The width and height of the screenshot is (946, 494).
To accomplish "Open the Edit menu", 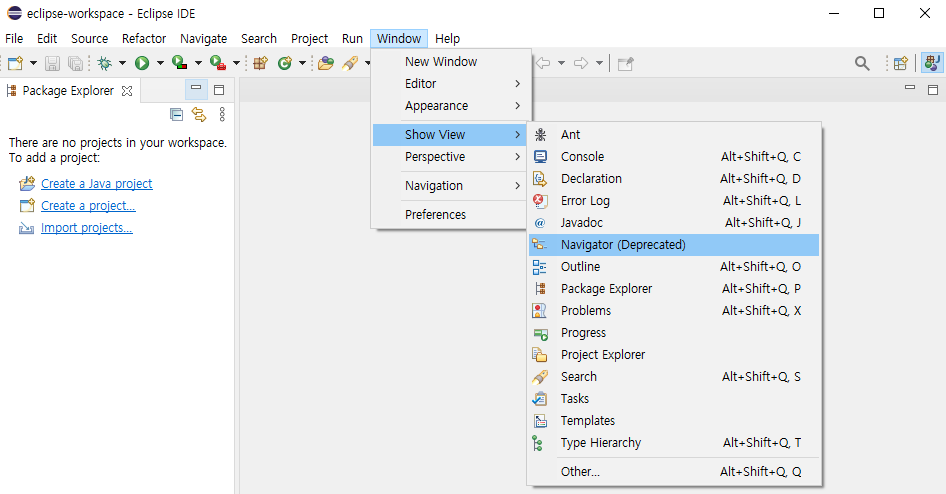I will (x=46, y=39).
